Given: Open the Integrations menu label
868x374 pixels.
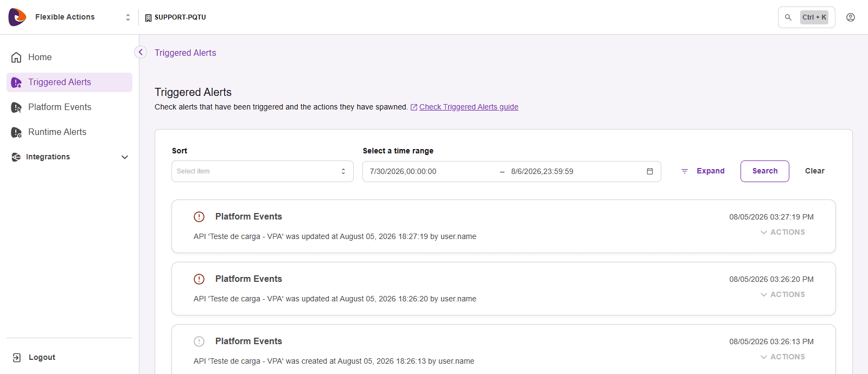Looking at the screenshot, I should tap(48, 157).
